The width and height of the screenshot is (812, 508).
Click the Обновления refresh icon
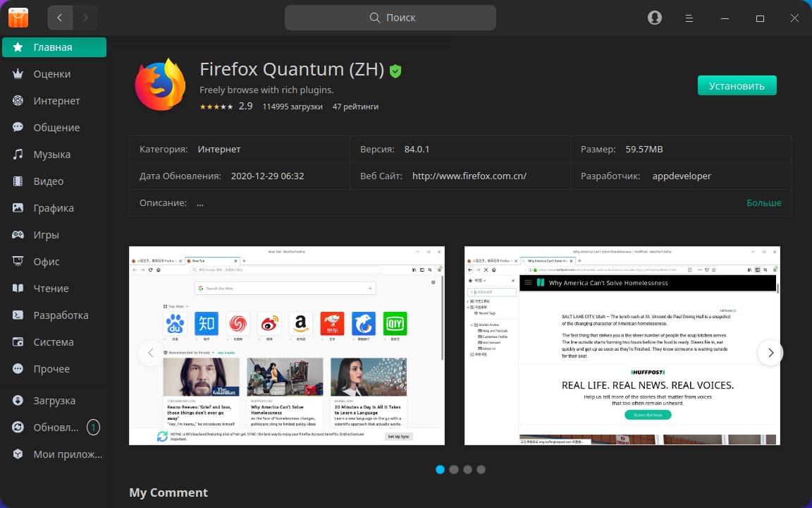(18, 427)
